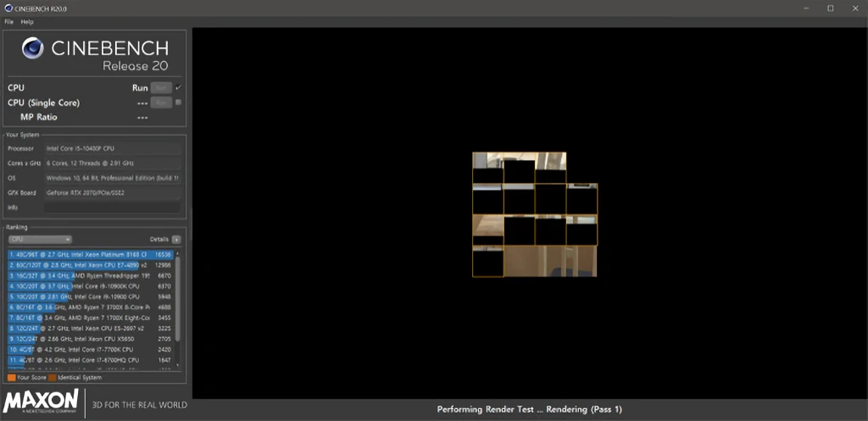Click the Run button for CPU test
Image resolution: width=868 pixels, height=421 pixels.
point(161,88)
